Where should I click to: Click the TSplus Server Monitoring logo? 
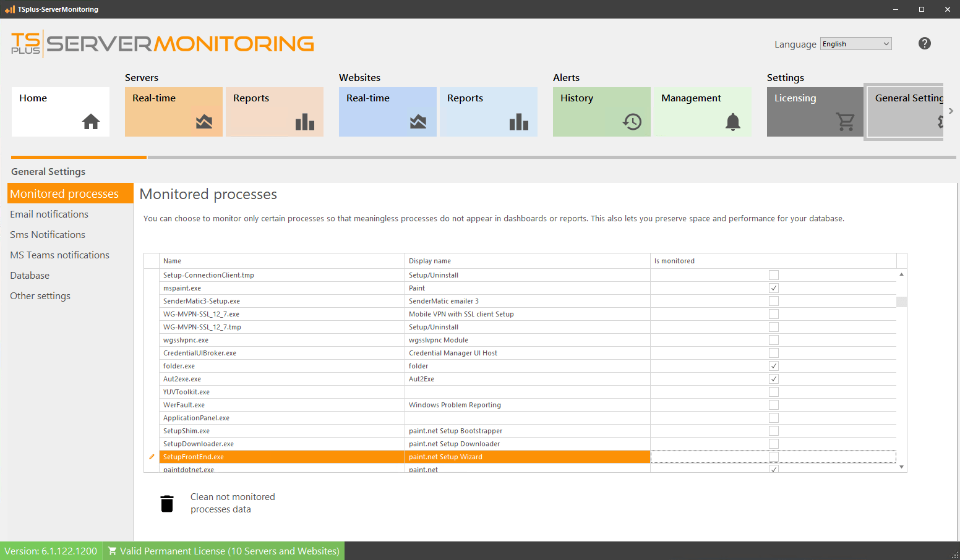click(x=163, y=44)
